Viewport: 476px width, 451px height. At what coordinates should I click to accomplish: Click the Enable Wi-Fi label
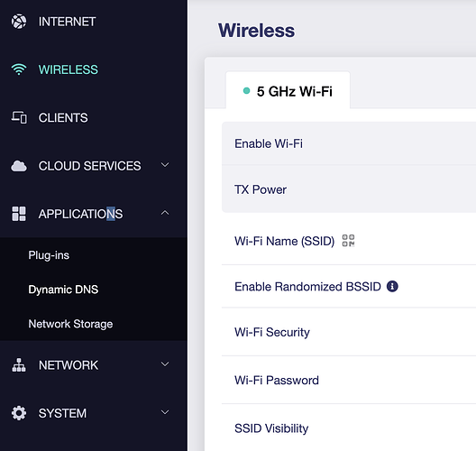click(269, 143)
